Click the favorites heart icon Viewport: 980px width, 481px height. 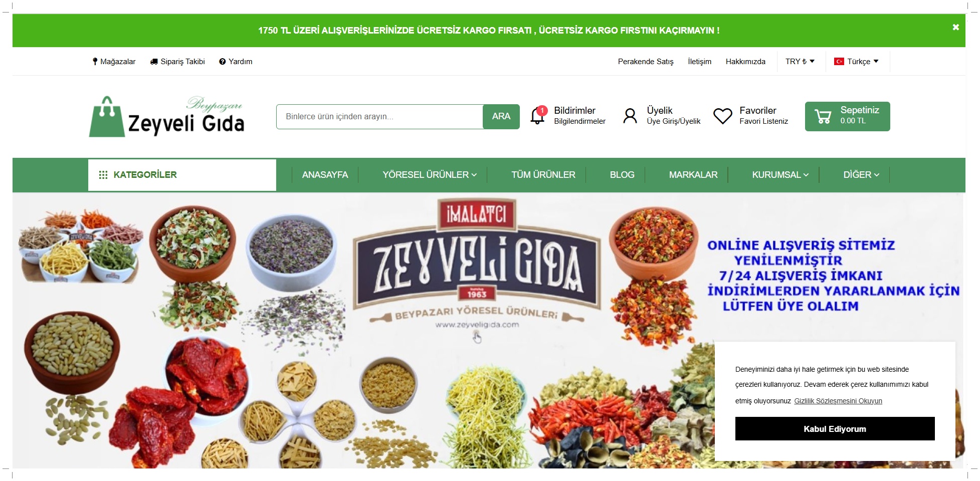tap(722, 116)
